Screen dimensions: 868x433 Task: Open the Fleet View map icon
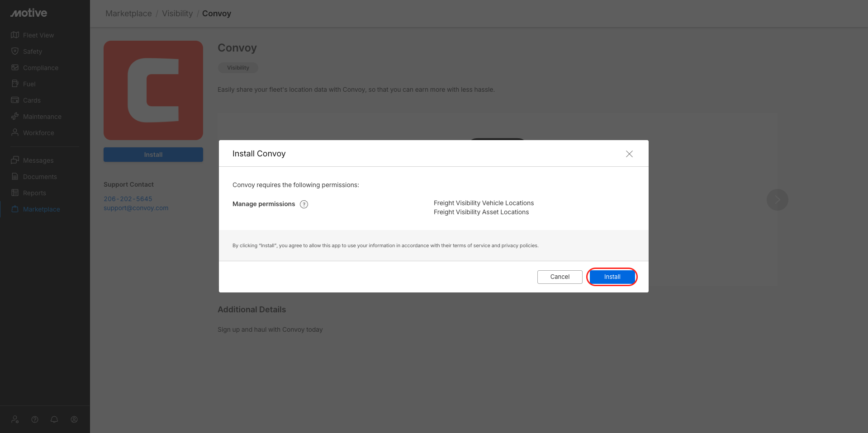click(15, 35)
